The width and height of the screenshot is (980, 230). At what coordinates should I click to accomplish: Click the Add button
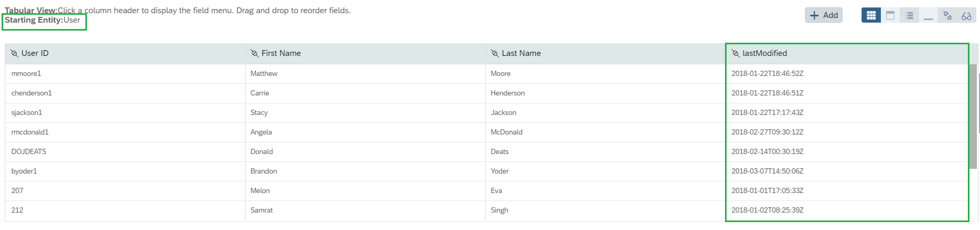point(824,15)
